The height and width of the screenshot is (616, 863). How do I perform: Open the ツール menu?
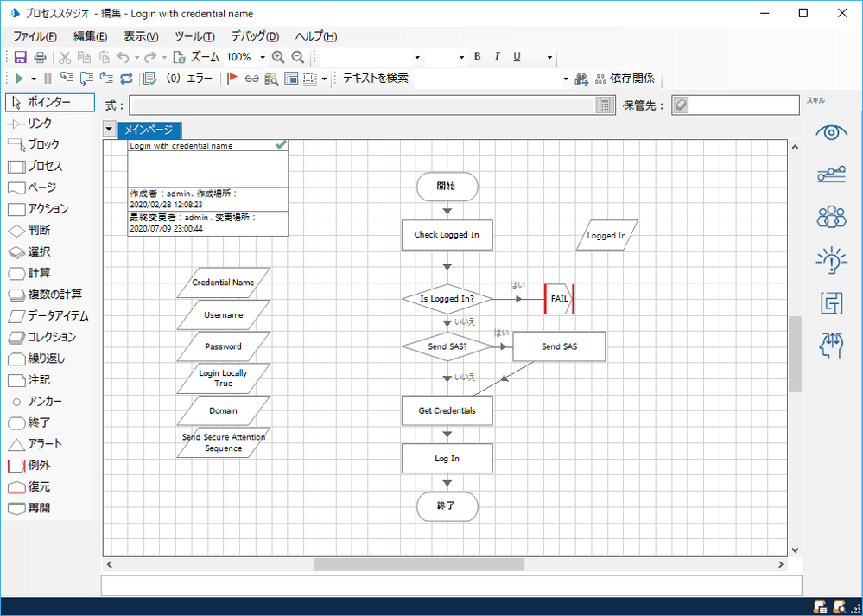tap(194, 37)
